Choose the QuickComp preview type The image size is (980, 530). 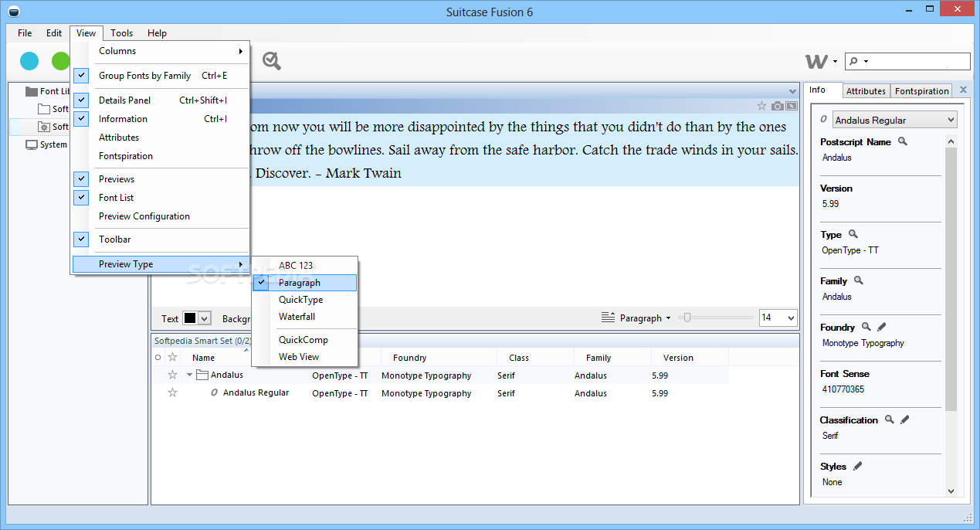tap(305, 340)
